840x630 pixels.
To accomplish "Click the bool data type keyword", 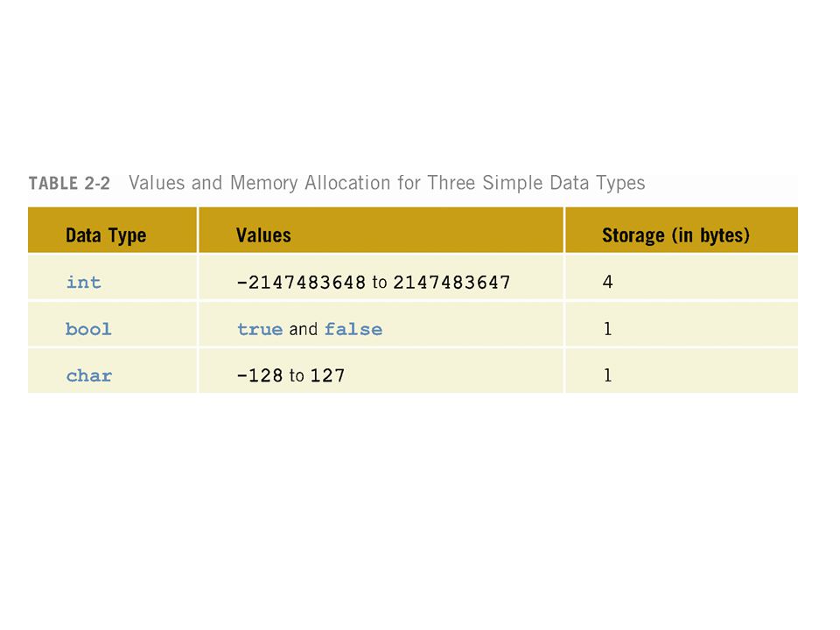I will [x=88, y=329].
